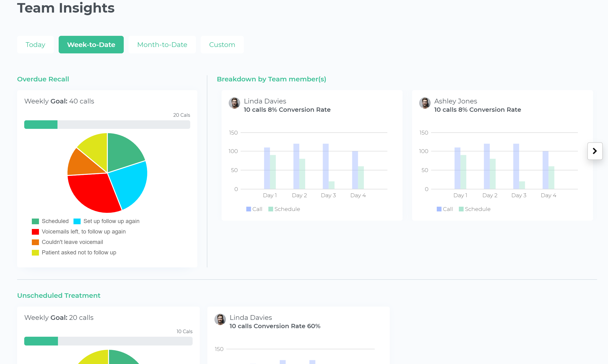Click 'Weekly Goal: 40 calls' text

click(59, 101)
